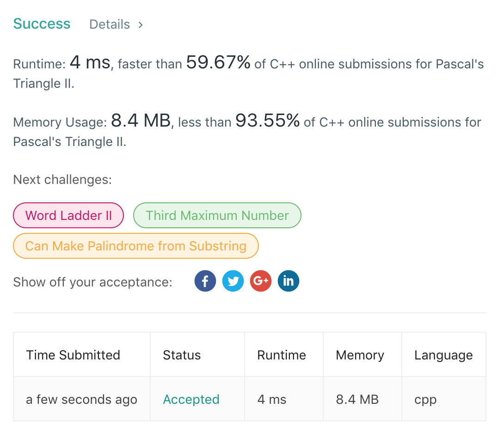Click the 8.4 MB table cell
This screenshot has height=438, width=504.
pos(357,399)
